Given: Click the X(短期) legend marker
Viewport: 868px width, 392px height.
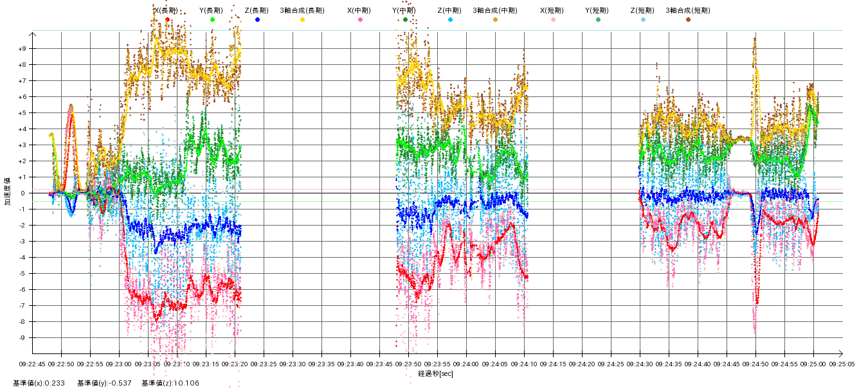Looking at the screenshot, I should click(553, 20).
